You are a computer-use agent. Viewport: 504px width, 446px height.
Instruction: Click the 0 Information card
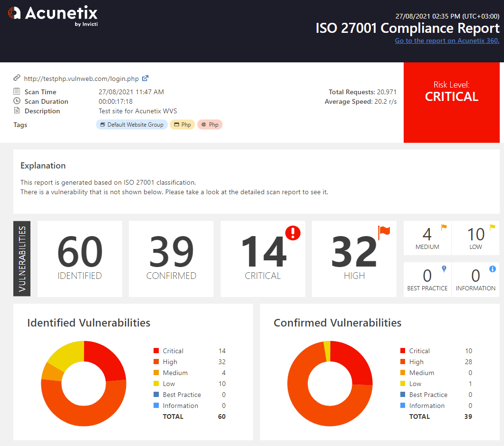coord(475,279)
